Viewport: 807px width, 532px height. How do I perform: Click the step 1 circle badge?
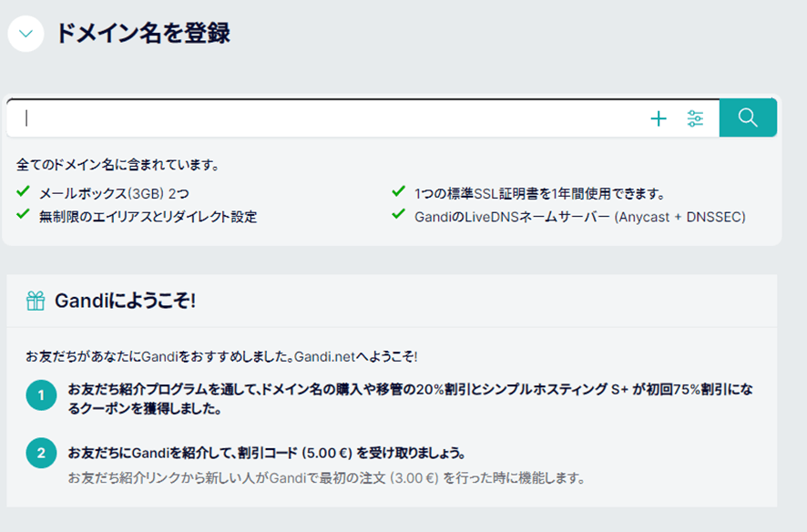(x=41, y=395)
